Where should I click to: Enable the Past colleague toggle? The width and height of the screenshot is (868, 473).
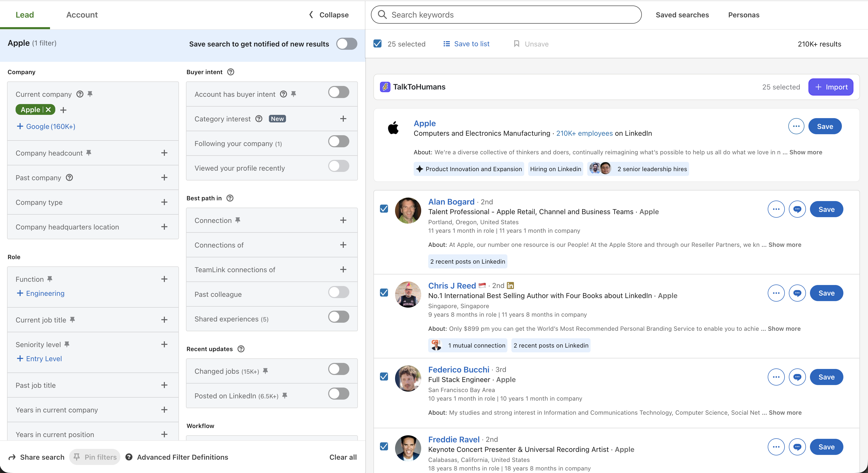(339, 292)
